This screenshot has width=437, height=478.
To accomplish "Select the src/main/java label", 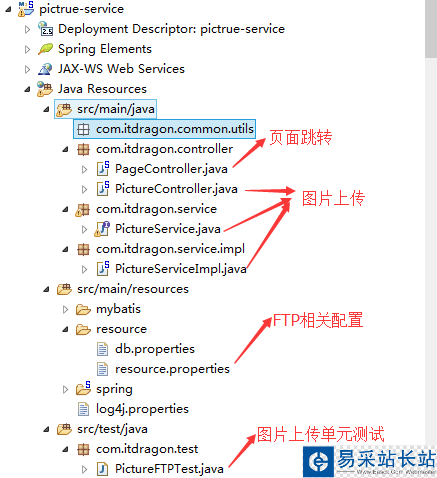I will coord(116,109).
